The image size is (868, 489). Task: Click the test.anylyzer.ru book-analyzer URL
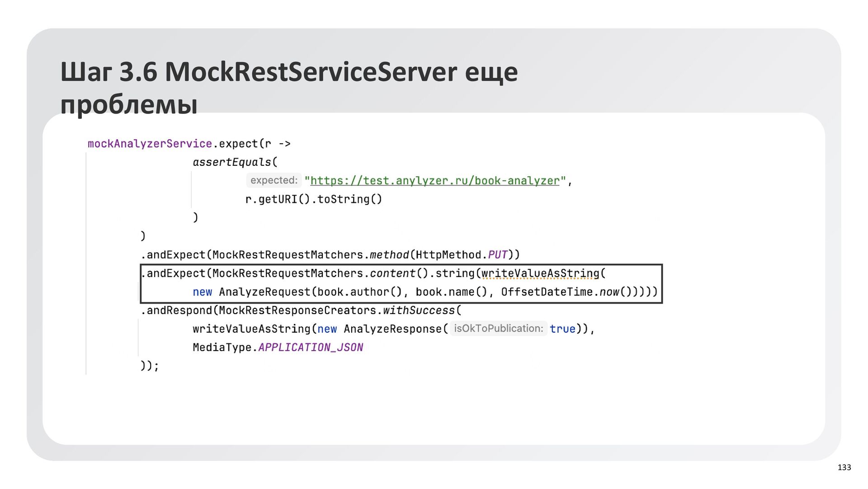point(434,181)
